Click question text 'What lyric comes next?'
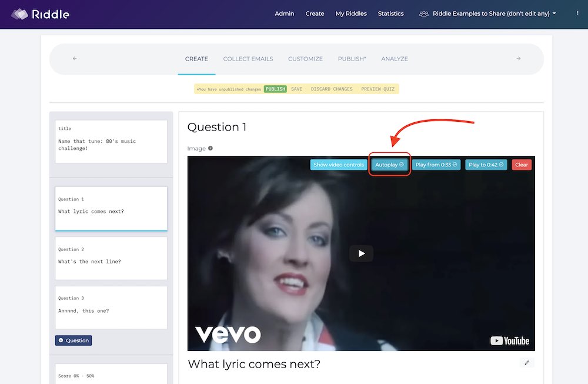The height and width of the screenshot is (384, 588). [254, 364]
